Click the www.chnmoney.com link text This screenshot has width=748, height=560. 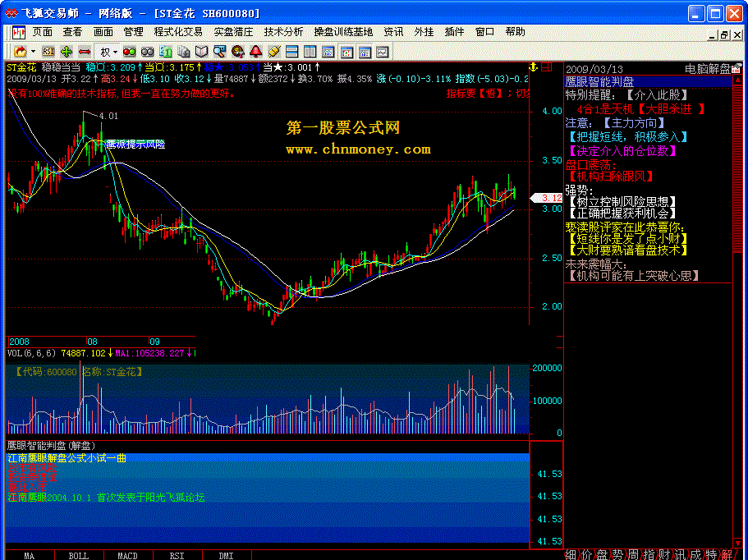tap(358, 149)
